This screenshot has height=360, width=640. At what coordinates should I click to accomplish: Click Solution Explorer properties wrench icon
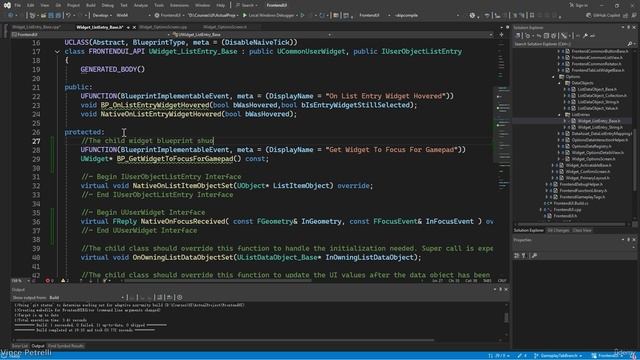[x=585, y=36]
